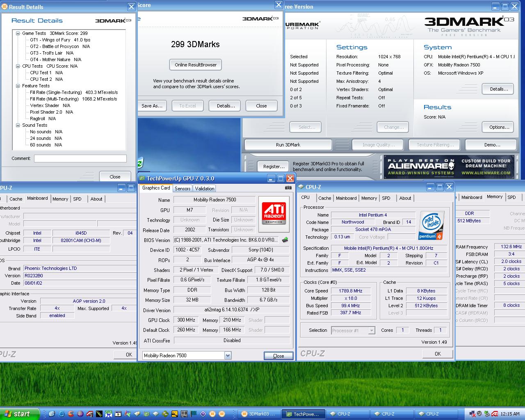Viewport: 525px width, 420px height.
Task: Click the GPU-Z camera screenshot icon
Action: 288,188
